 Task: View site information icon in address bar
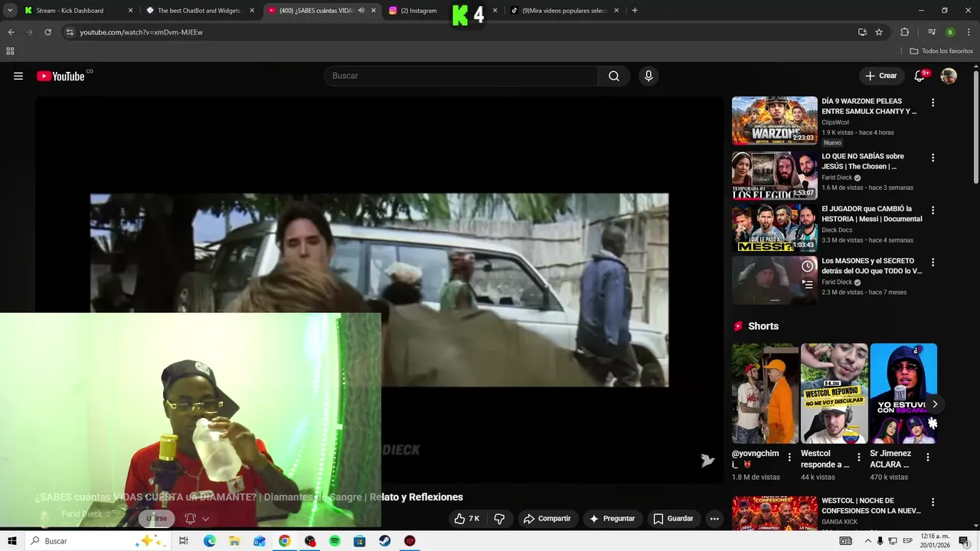coord(70,32)
